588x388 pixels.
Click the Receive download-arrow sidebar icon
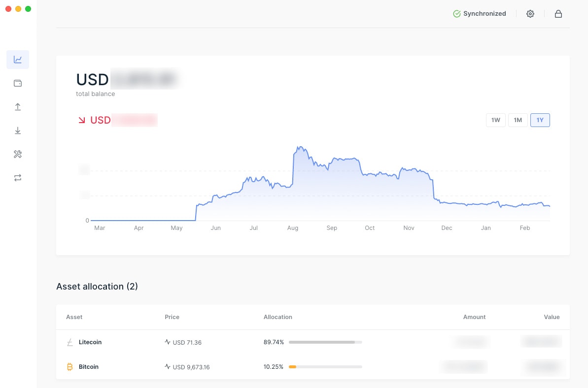(x=18, y=130)
